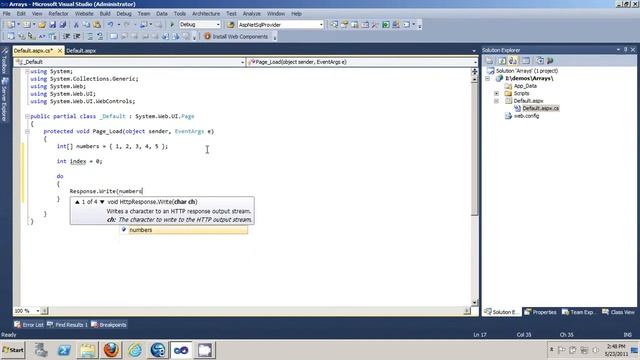
Task: Click the Save icon in toolbar
Action: tap(52, 25)
